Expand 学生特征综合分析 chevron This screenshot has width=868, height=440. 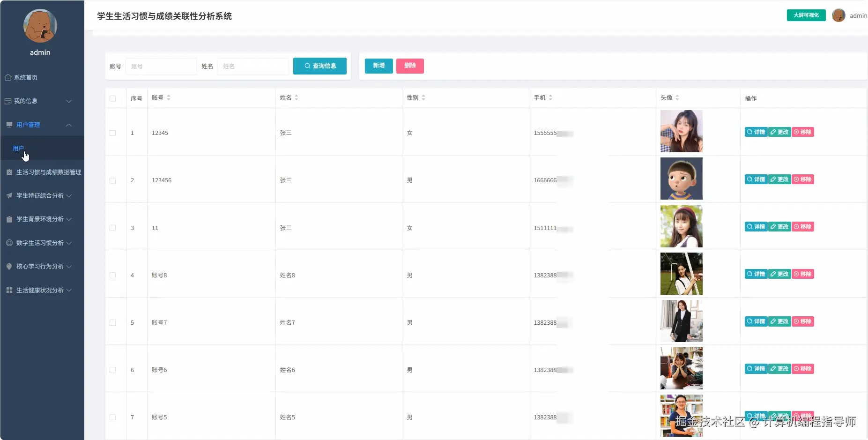[69, 196]
